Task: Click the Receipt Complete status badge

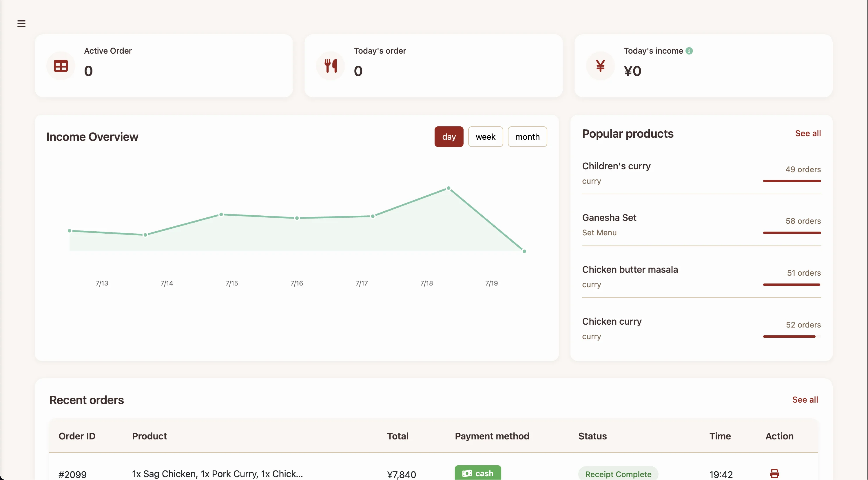Action: point(618,474)
